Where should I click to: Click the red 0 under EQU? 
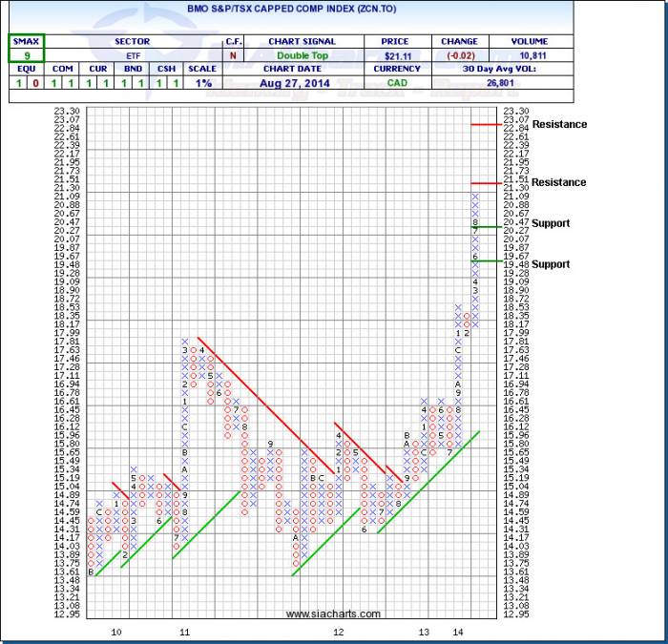coord(35,84)
